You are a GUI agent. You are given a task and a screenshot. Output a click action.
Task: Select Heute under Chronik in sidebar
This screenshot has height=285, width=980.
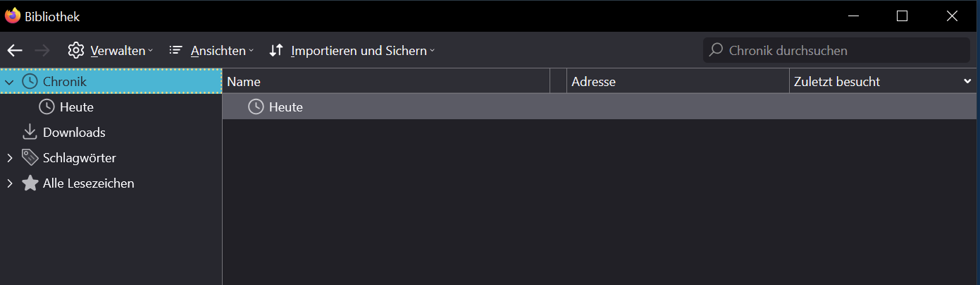77,107
